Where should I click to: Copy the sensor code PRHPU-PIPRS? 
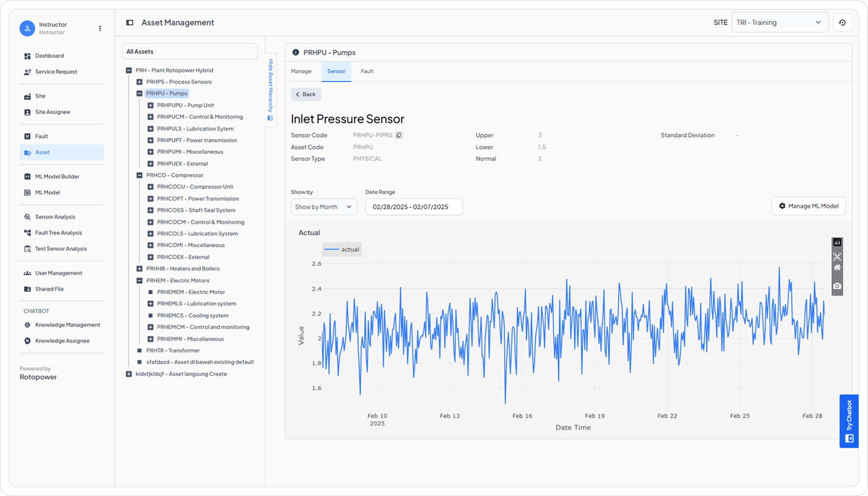click(x=399, y=135)
